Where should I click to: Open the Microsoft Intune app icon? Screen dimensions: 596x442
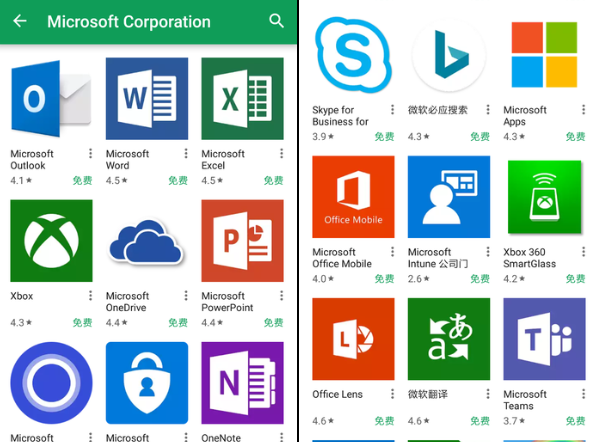(x=449, y=197)
